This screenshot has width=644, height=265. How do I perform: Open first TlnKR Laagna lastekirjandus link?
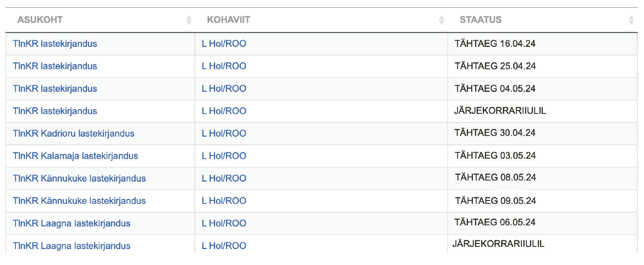[71, 224]
